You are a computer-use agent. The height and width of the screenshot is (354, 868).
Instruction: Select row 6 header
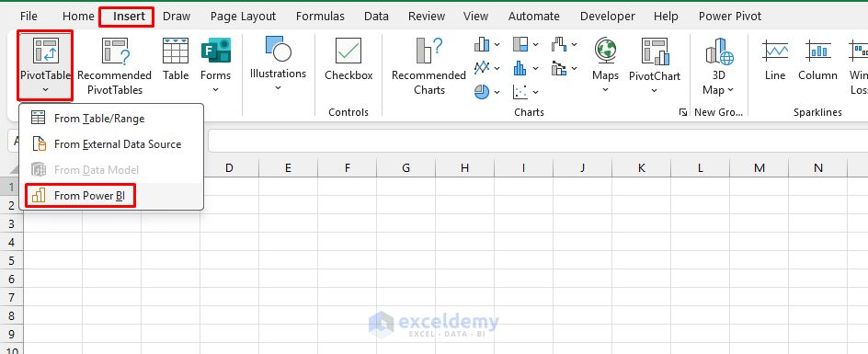12,279
